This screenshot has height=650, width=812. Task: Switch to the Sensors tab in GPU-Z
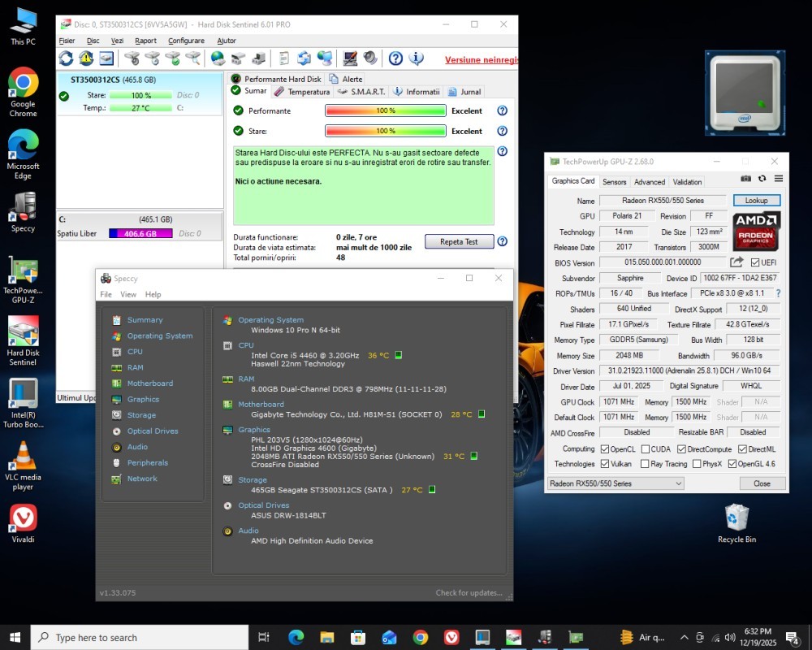[x=614, y=182]
